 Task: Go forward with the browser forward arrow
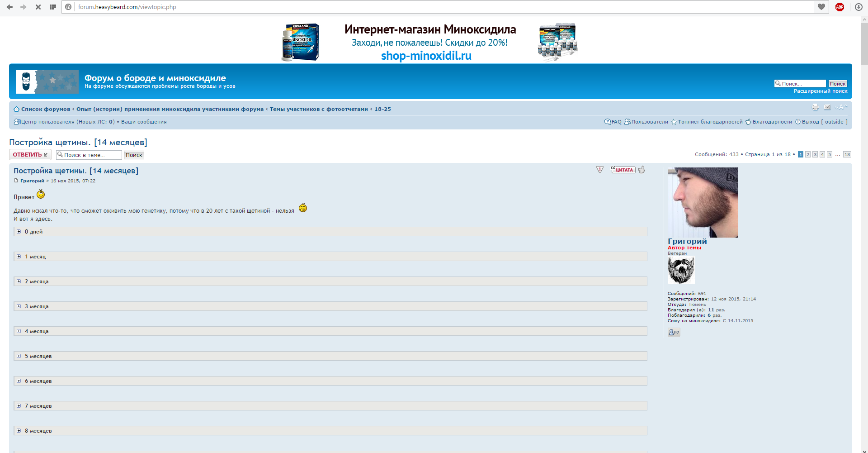[24, 7]
